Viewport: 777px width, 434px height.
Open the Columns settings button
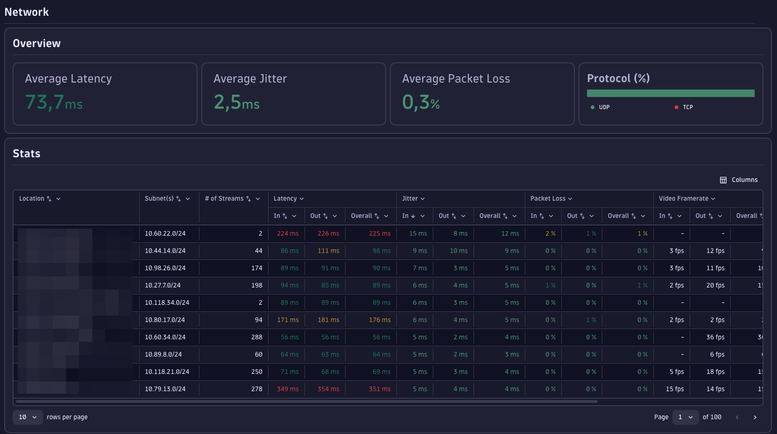tap(739, 180)
